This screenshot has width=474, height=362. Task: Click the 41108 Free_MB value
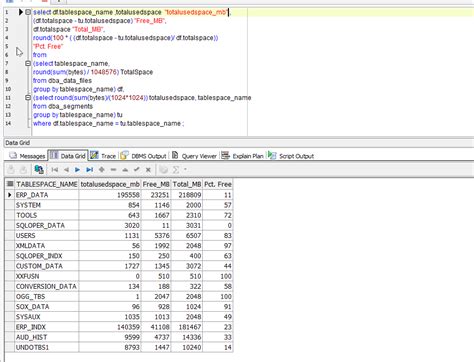pyautogui.click(x=156, y=327)
